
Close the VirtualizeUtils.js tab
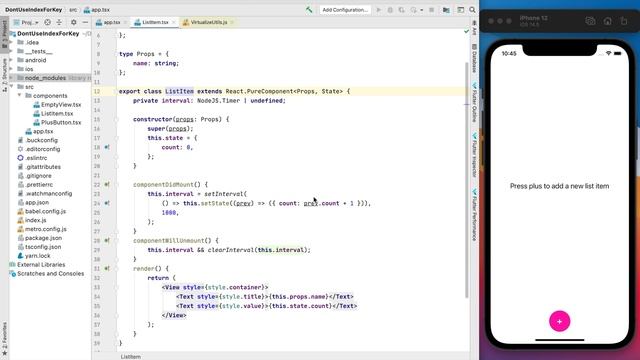click(232, 22)
